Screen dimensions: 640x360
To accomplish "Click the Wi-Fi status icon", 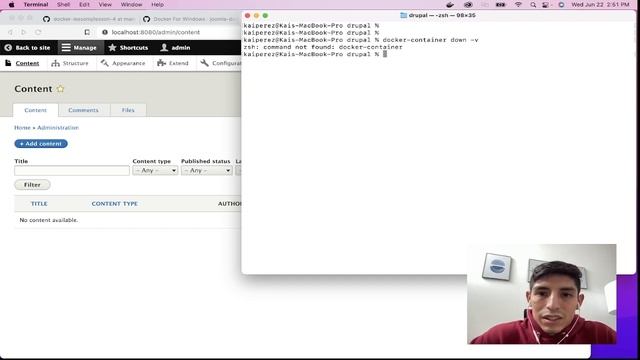I will (518, 5).
